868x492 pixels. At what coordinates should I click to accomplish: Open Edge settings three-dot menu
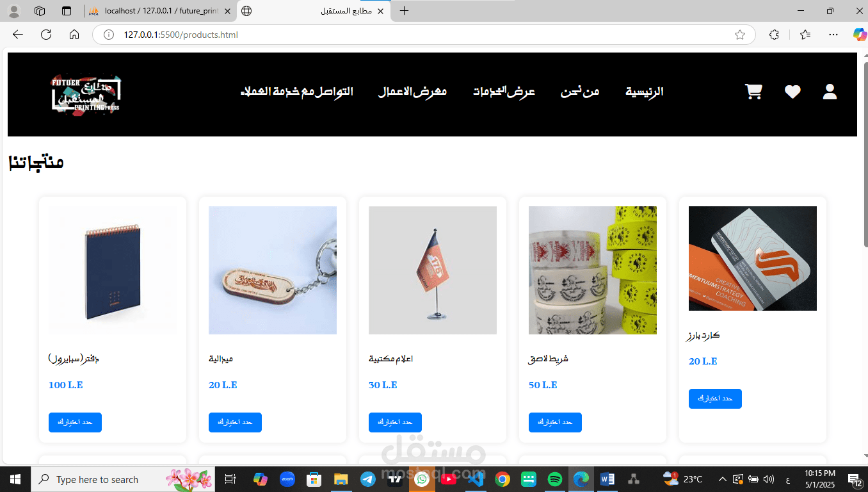point(833,35)
